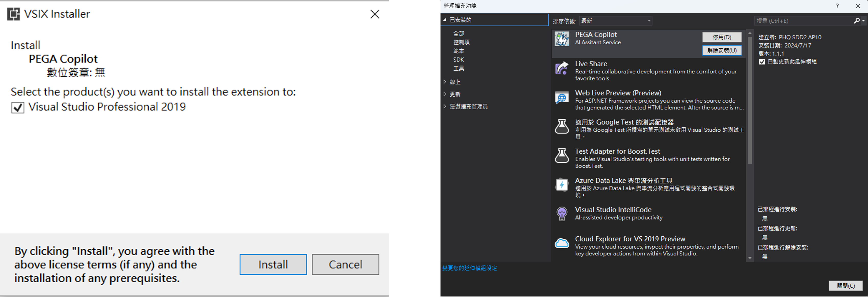868x297 pixels.
Task: Select Azure Data Lake 與串流分析工具 title
Action: 623,181
